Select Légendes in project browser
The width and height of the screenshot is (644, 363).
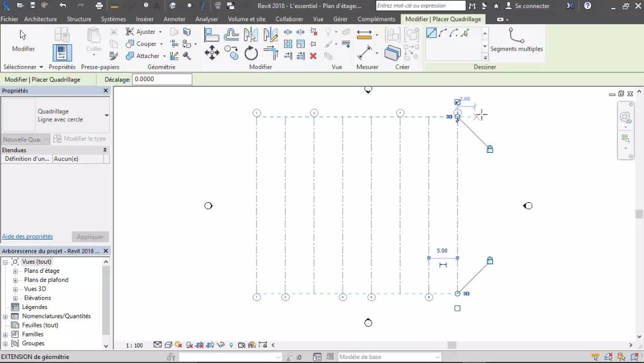(x=34, y=307)
